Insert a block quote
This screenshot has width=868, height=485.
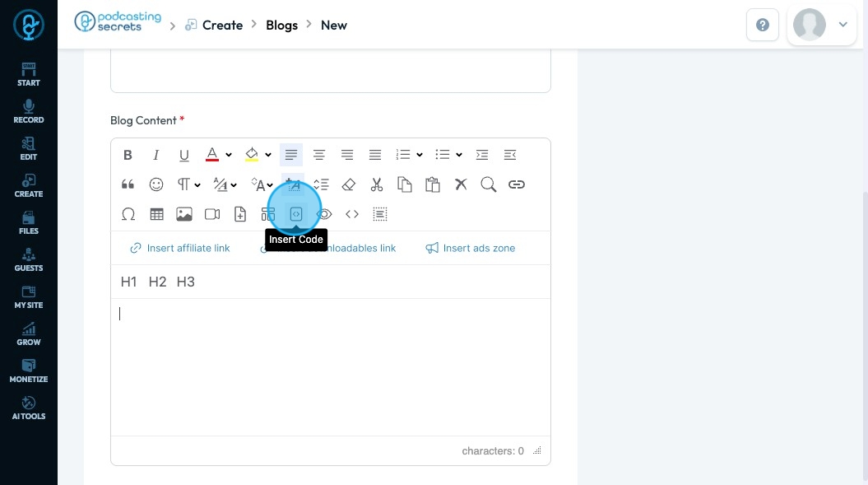coord(128,184)
